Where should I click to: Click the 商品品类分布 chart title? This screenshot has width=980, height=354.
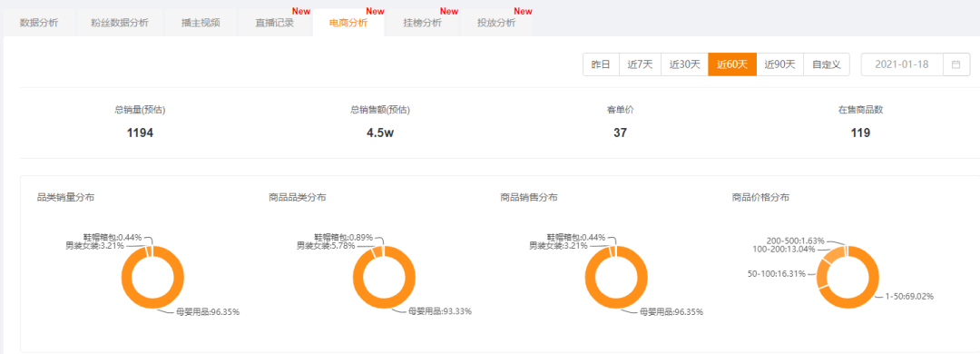pos(297,198)
